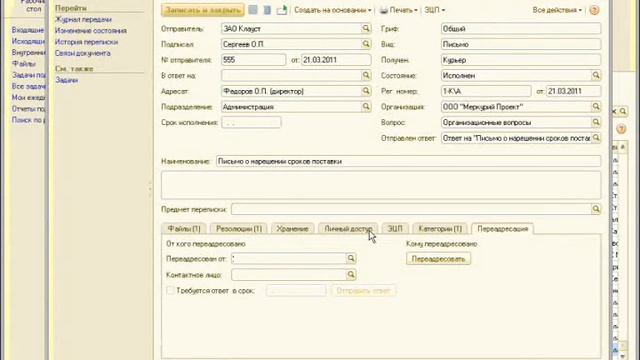The height and width of the screenshot is (360, 640).
Task: Click the Вид field showing Письмо
Action: [x=521, y=44]
